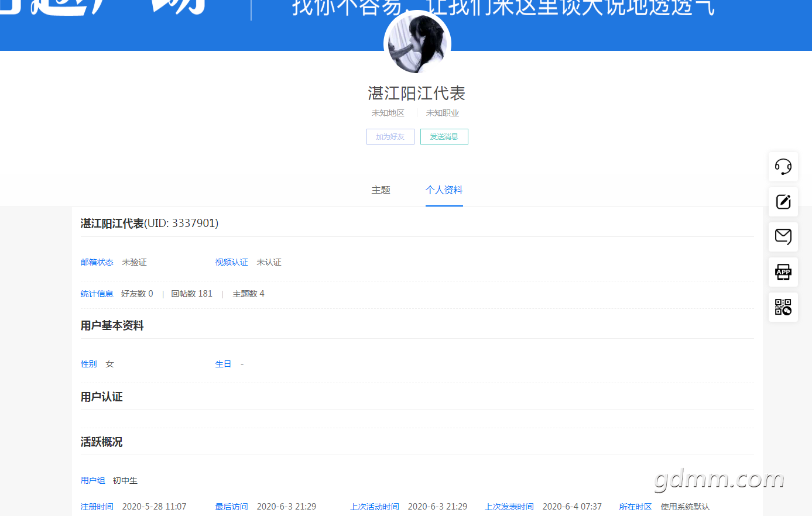Click 最后访问 value 2020-6-3 21:29

(x=287, y=507)
